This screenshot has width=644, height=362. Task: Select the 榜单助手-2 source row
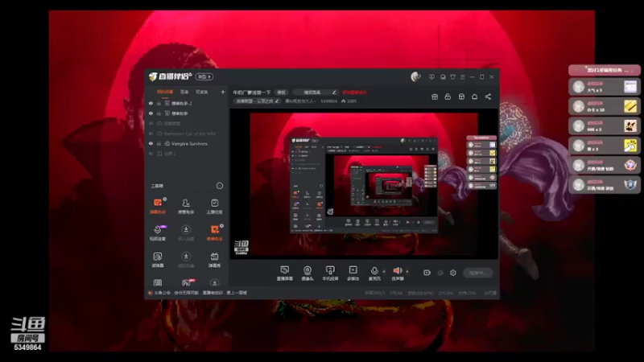tap(187, 104)
